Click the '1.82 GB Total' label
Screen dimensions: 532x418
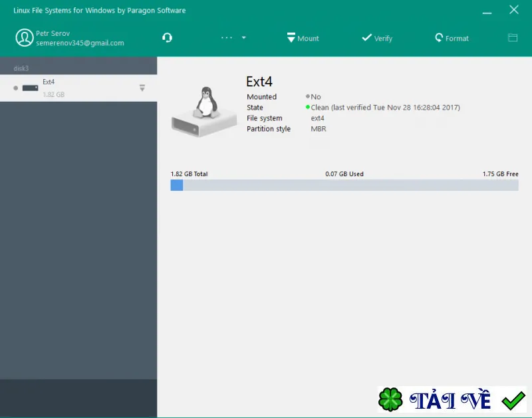[x=189, y=174]
